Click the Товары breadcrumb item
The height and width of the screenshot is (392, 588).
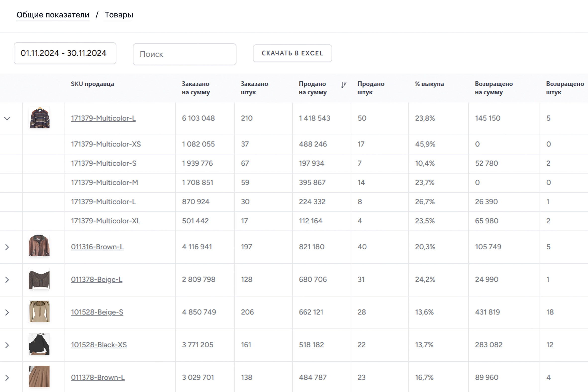[119, 15]
